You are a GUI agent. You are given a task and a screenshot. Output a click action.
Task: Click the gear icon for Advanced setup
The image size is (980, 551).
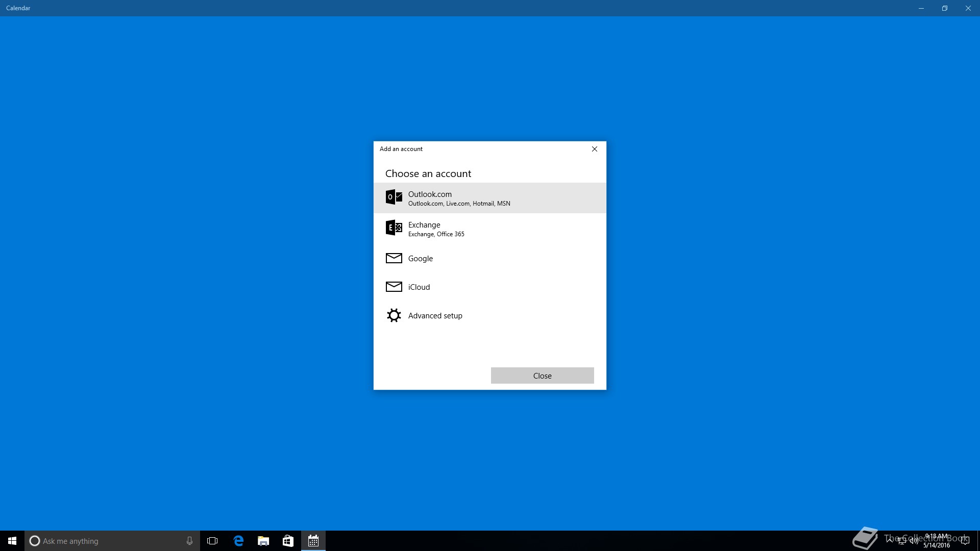pyautogui.click(x=394, y=315)
